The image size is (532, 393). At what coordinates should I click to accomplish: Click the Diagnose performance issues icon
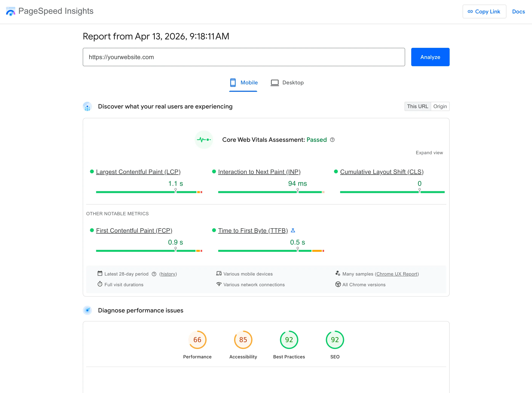point(88,310)
